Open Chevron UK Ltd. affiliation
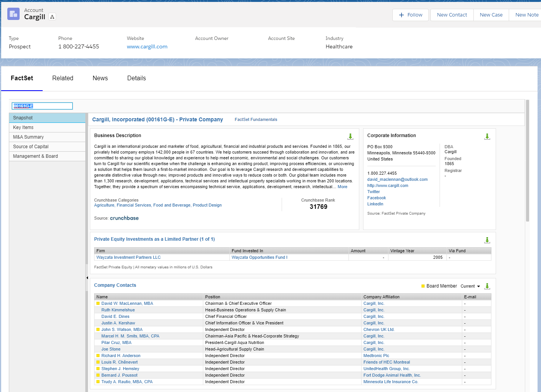The width and height of the screenshot is (541, 392). pyautogui.click(x=379, y=330)
